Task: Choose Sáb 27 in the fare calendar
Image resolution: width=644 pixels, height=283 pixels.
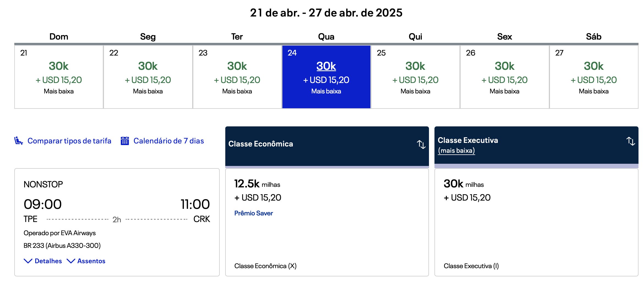Action: click(x=594, y=77)
